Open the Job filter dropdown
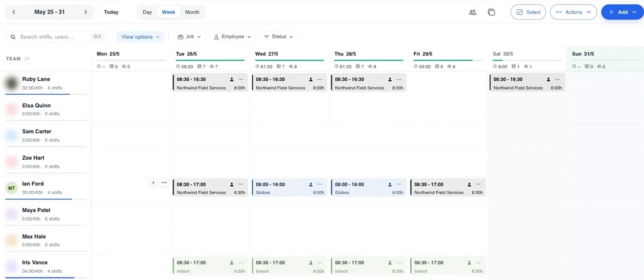644x280 pixels. (x=189, y=36)
